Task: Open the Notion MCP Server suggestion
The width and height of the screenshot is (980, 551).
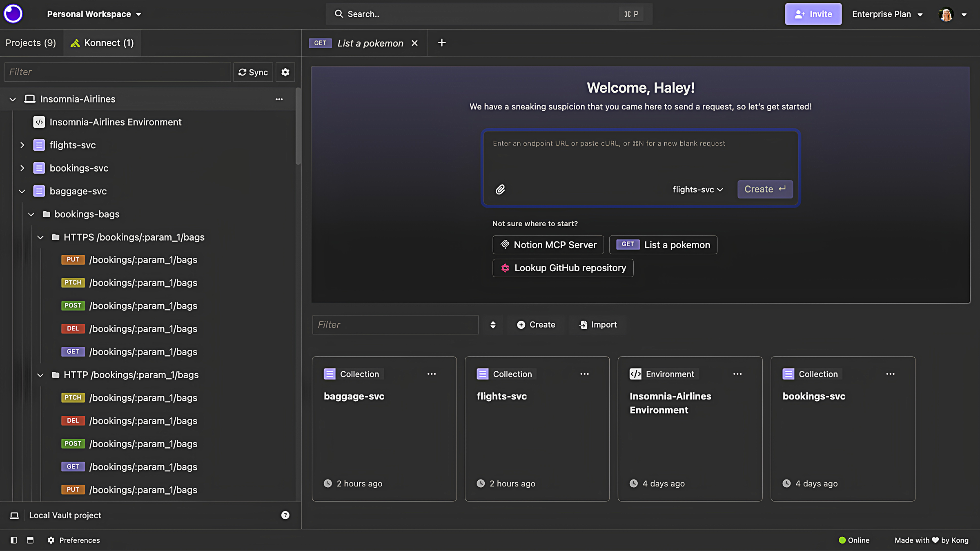Action: [548, 245]
